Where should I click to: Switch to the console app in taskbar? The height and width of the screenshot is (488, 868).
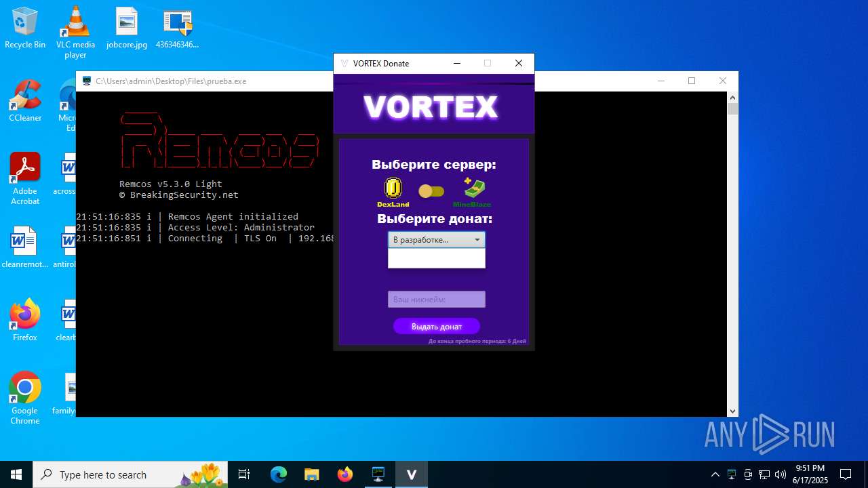[x=378, y=474]
